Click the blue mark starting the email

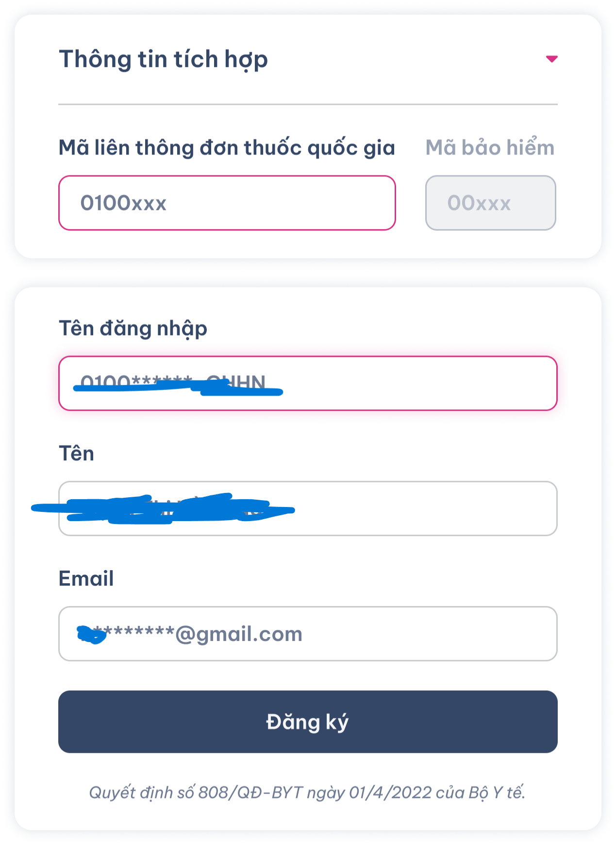(x=91, y=635)
